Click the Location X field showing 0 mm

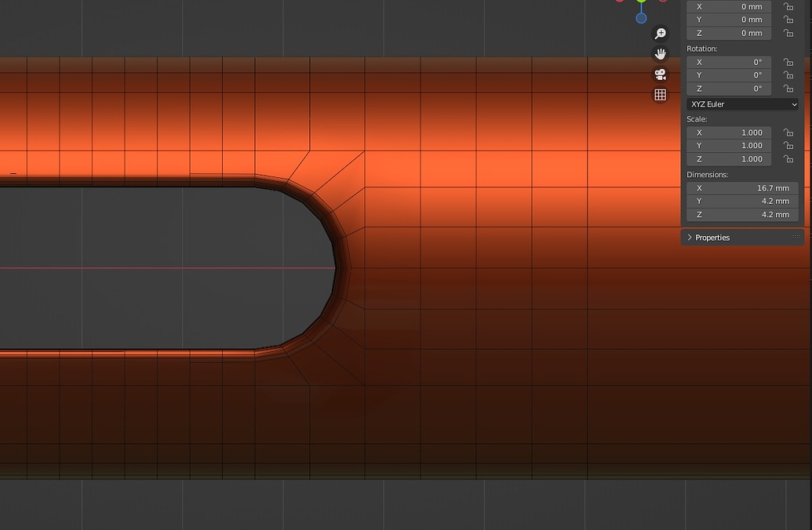click(x=729, y=7)
